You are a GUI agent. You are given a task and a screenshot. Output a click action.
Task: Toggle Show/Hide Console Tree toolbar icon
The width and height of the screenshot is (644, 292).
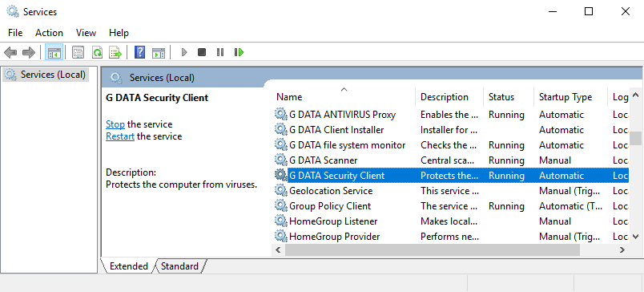(54, 52)
